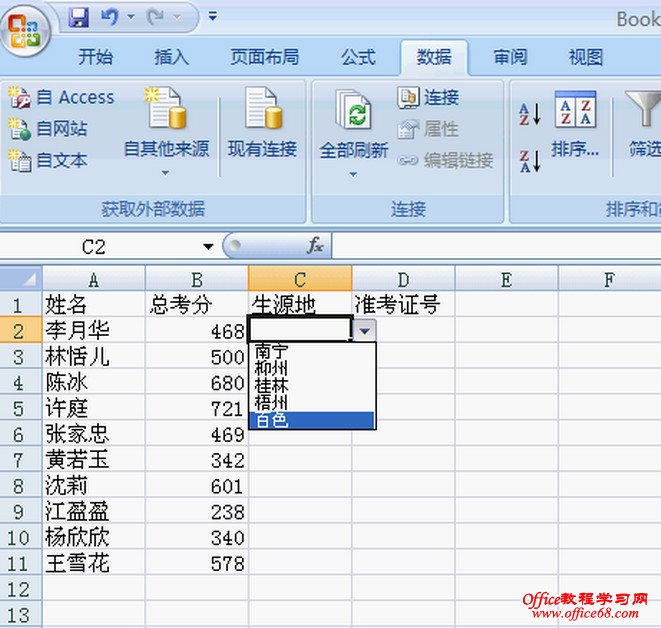661x628 pixels.
Task: Select column E header
Action: (506, 279)
